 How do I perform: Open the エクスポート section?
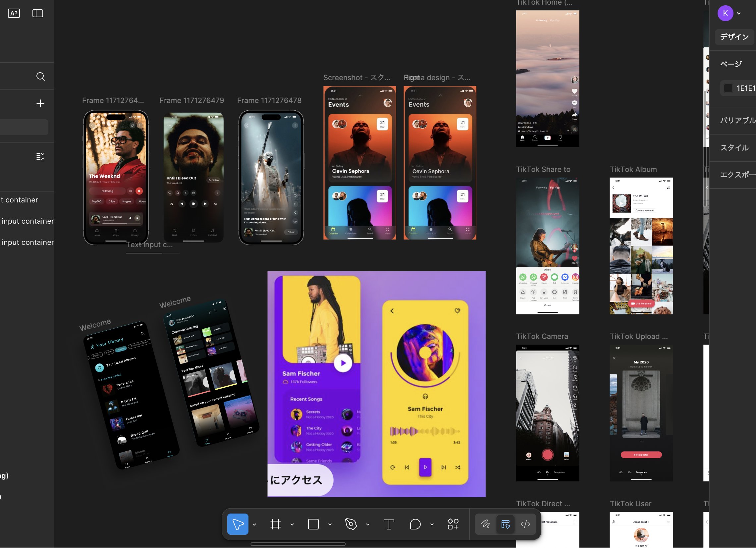738,175
